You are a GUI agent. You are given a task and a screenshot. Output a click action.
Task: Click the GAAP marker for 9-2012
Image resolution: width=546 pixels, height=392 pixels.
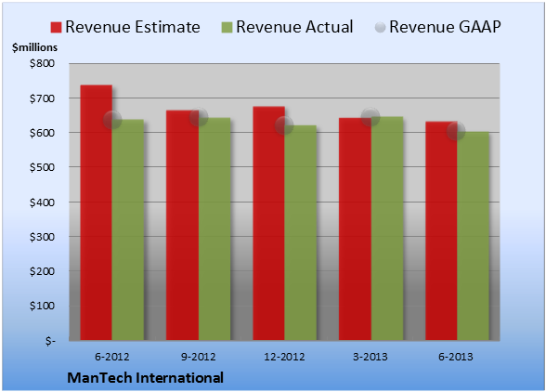click(199, 117)
